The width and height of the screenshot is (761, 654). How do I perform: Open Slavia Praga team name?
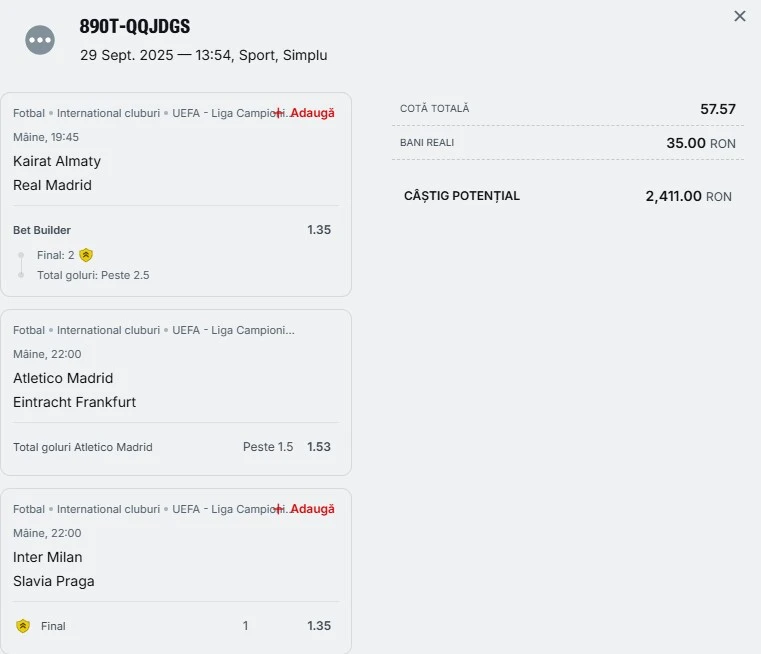(54, 581)
